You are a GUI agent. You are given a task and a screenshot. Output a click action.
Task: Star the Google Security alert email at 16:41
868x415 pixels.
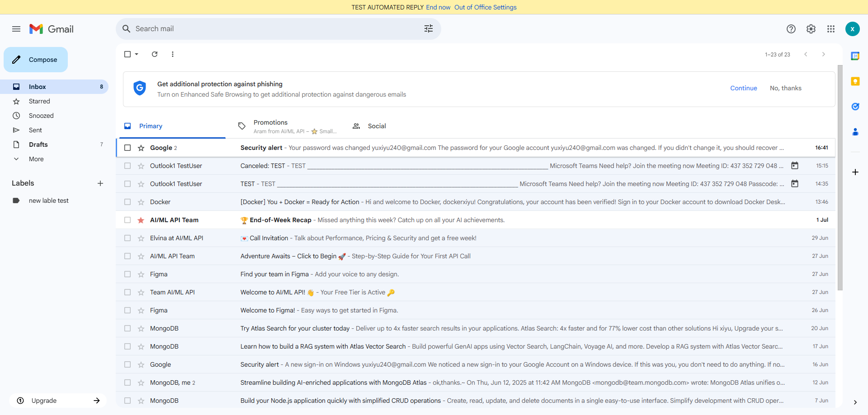[x=141, y=148]
